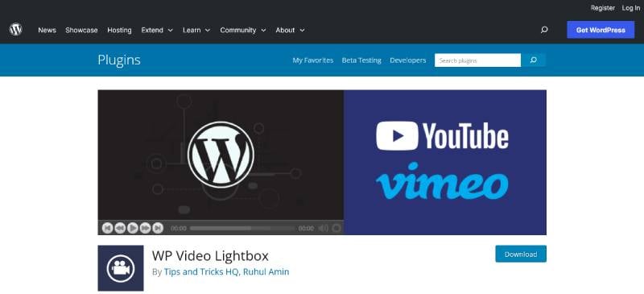Screen dimensions: 644x294
Task: Expand the Community menu
Action: click(x=243, y=30)
